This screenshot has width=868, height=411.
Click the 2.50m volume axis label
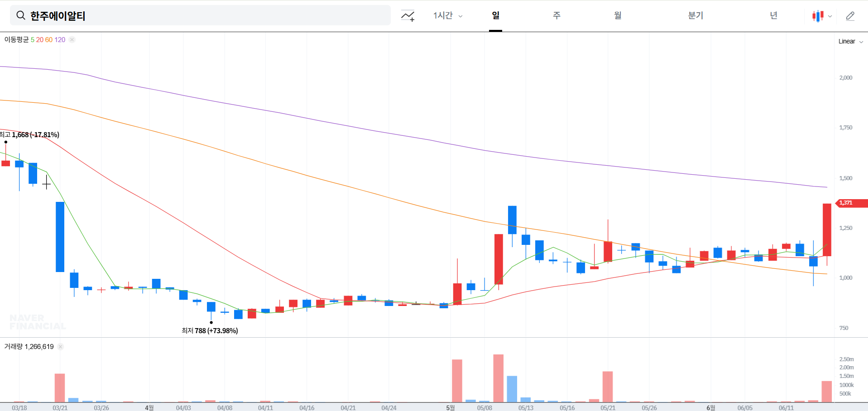click(x=847, y=359)
